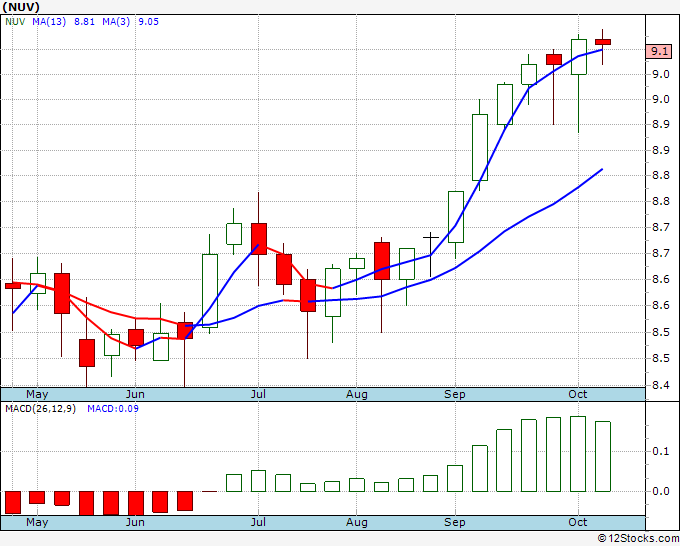680x546 pixels.
Task: Choose Aug on the MACD panel axis
Action: click(356, 522)
